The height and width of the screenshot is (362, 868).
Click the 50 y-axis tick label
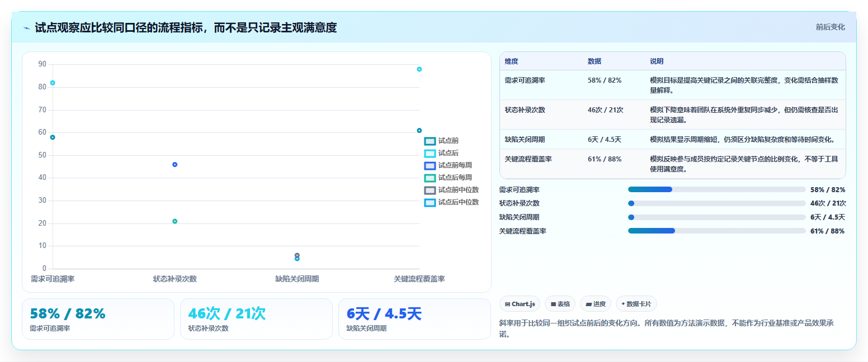click(x=43, y=155)
